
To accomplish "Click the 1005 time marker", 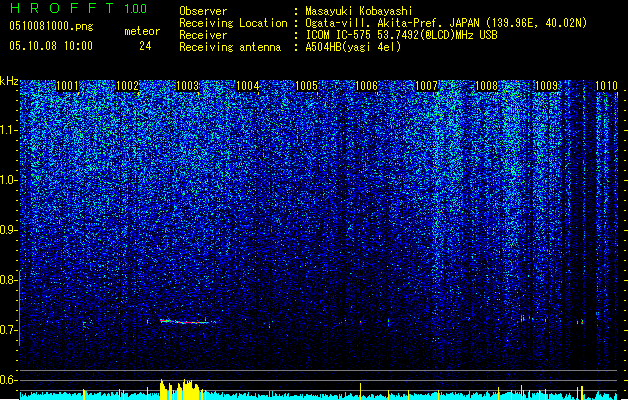I will [306, 86].
